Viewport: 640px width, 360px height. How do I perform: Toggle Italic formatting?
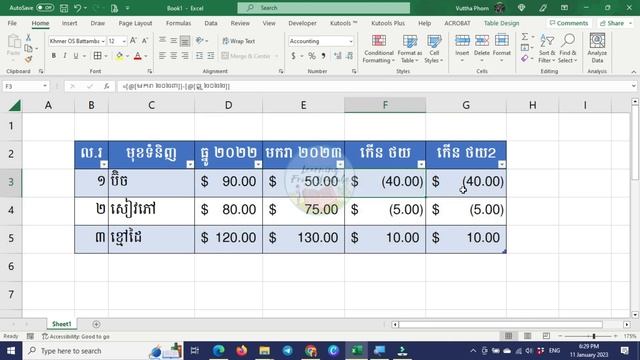64,56
